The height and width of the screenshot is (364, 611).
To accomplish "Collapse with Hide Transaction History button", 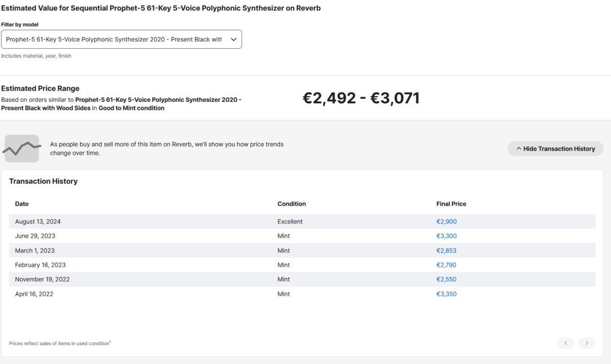I will pyautogui.click(x=556, y=149).
